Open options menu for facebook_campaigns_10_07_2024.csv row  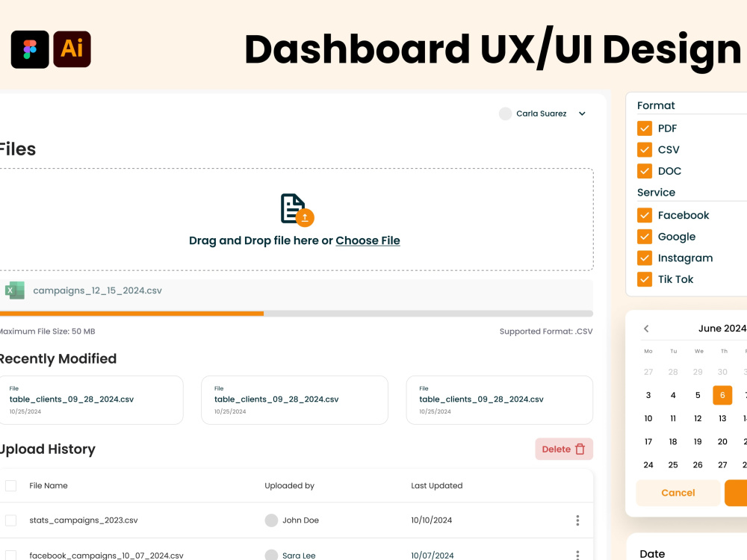click(577, 556)
